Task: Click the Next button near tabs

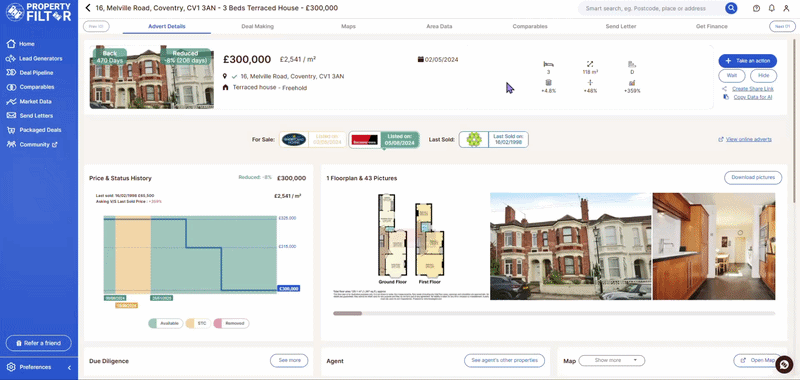Action: click(x=782, y=27)
